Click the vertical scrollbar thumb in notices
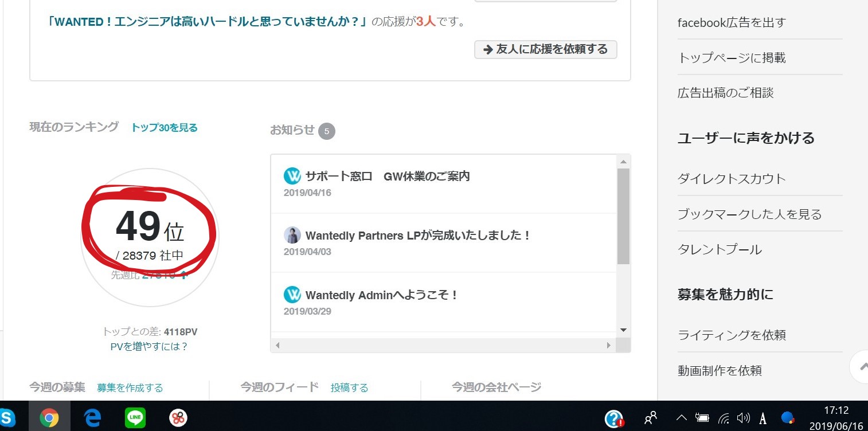 click(x=623, y=216)
